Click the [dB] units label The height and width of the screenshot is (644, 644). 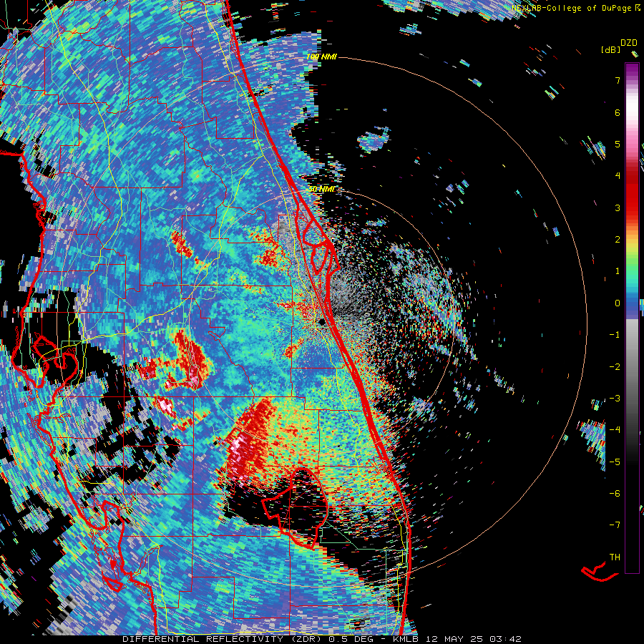click(x=610, y=50)
